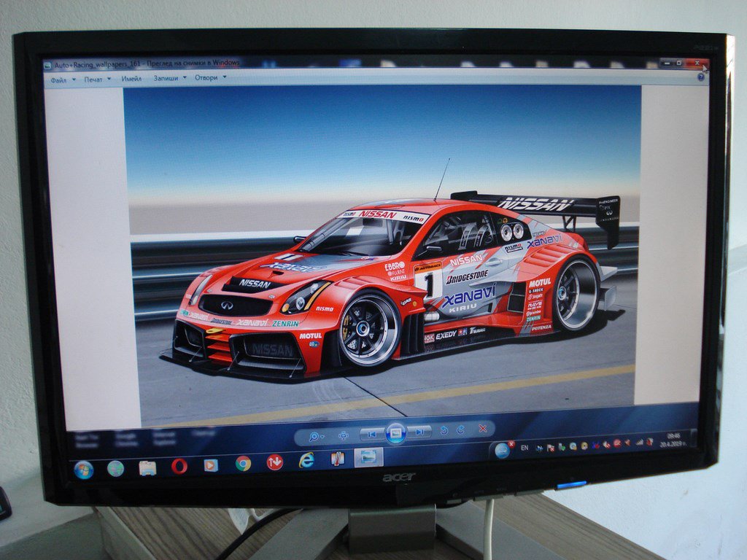Open Photo Viewer help question-mark icon
The height and width of the screenshot is (560, 747).
701,77
